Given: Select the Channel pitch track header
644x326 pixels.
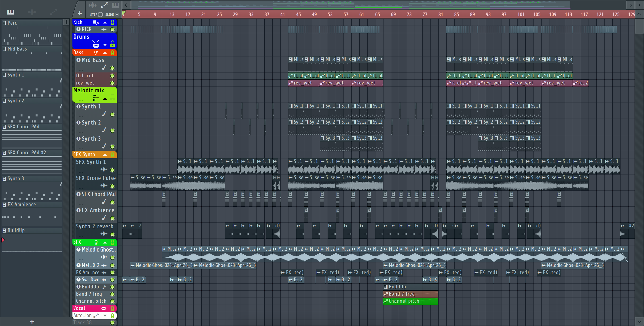Looking at the screenshot, I should [x=96, y=301].
